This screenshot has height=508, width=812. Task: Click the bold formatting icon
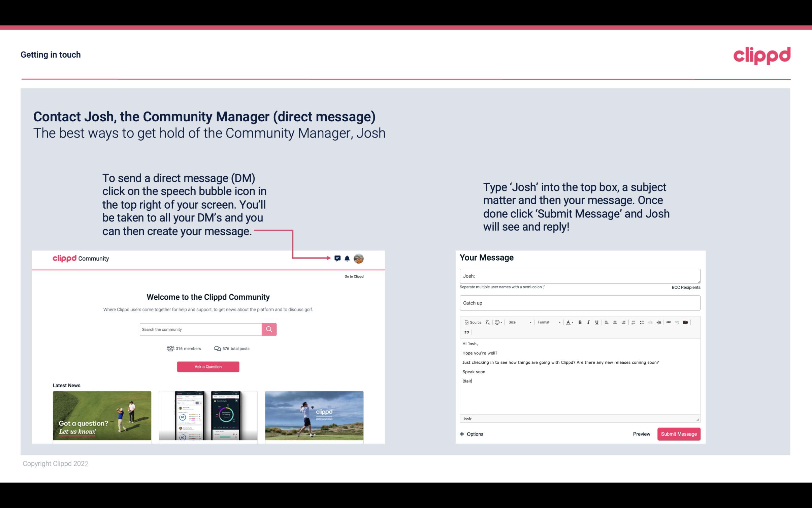pos(580,322)
